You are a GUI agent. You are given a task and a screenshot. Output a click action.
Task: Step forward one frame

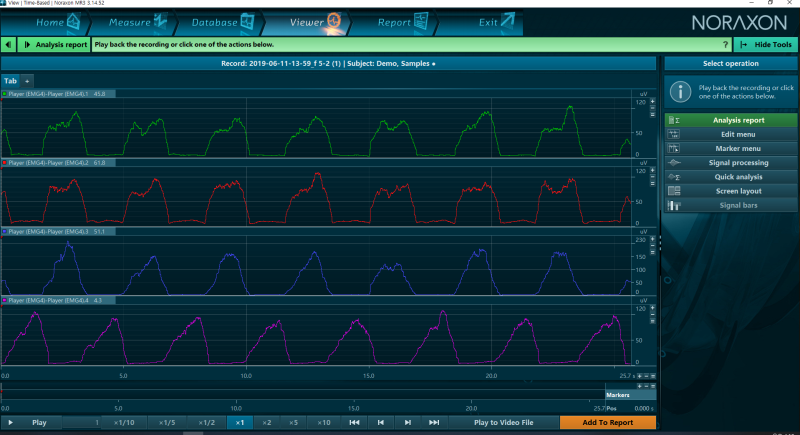click(x=407, y=423)
